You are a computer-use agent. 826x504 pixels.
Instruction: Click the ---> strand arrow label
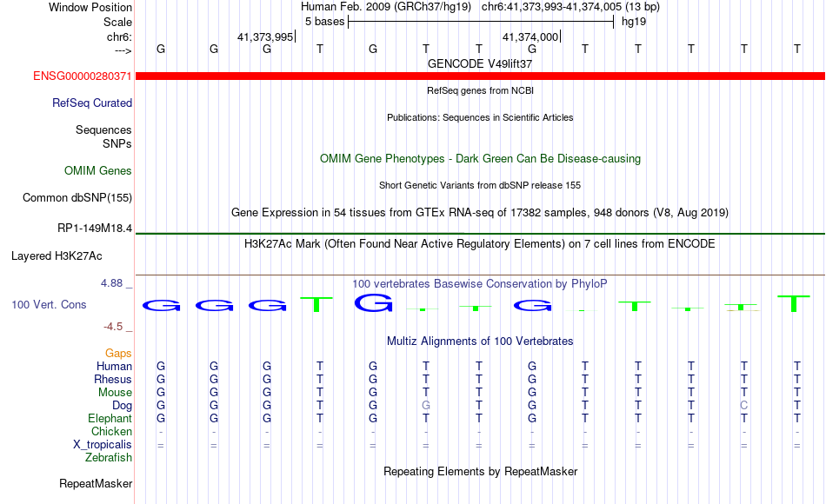click(123, 50)
